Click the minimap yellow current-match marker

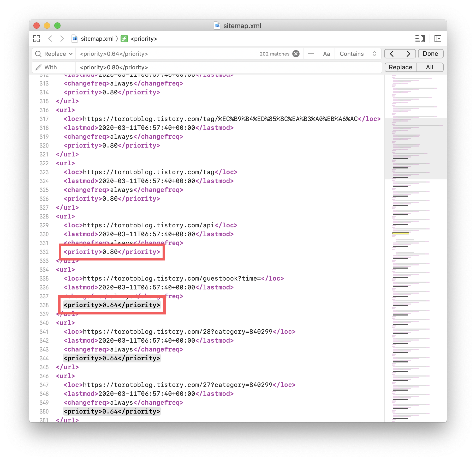coord(401,233)
